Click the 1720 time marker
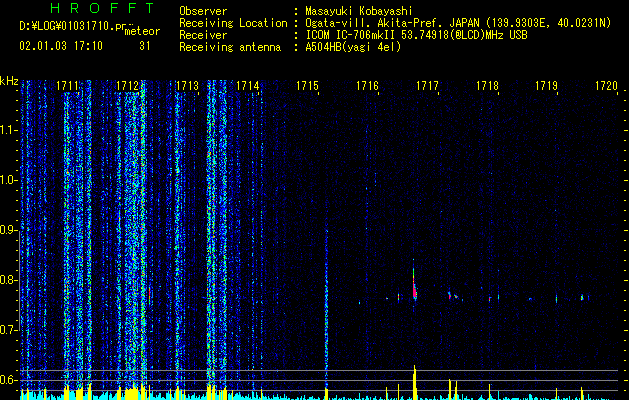This screenshot has height=400, width=629. click(607, 86)
